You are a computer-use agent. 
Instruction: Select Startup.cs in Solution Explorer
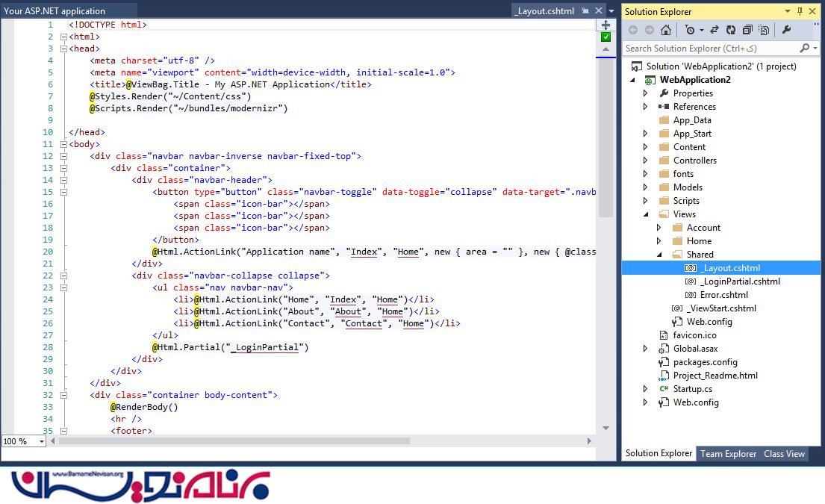point(692,389)
